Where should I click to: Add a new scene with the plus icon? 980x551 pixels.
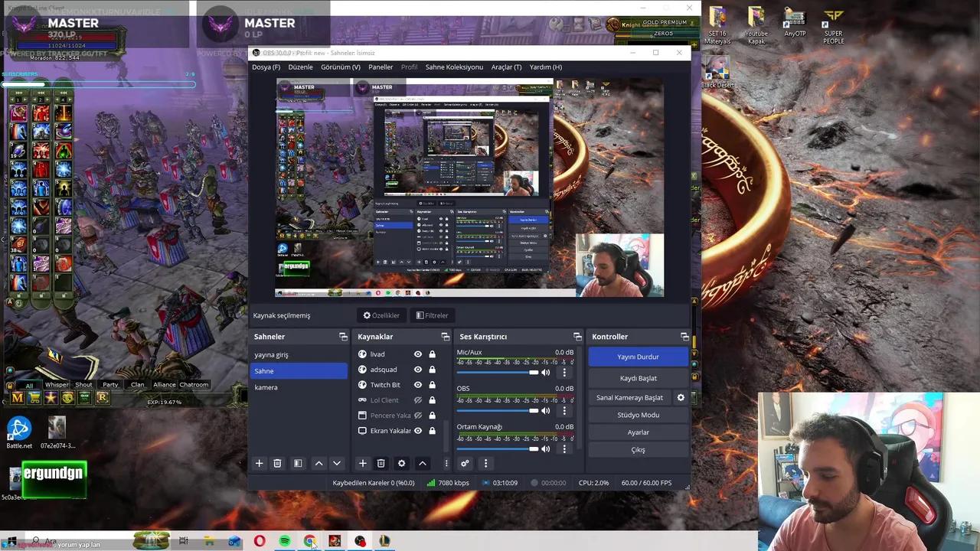[x=259, y=463]
